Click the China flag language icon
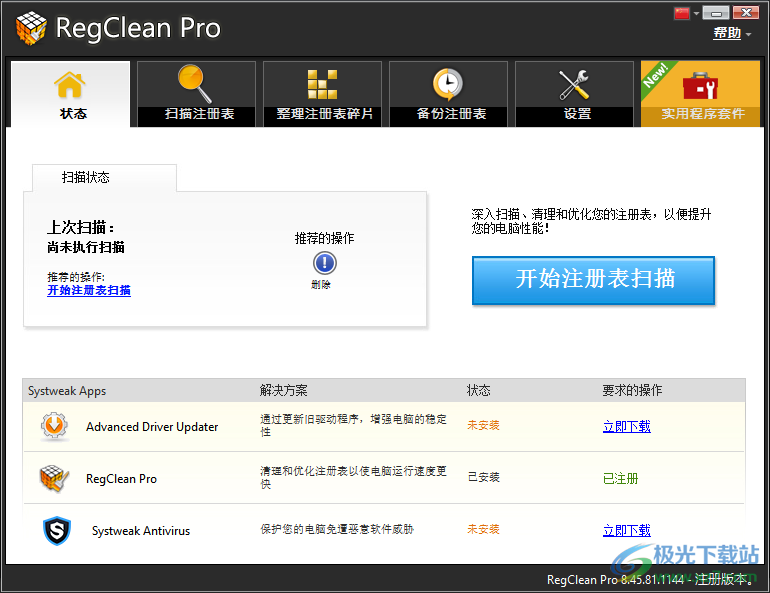This screenshot has width=770, height=593. tap(682, 13)
